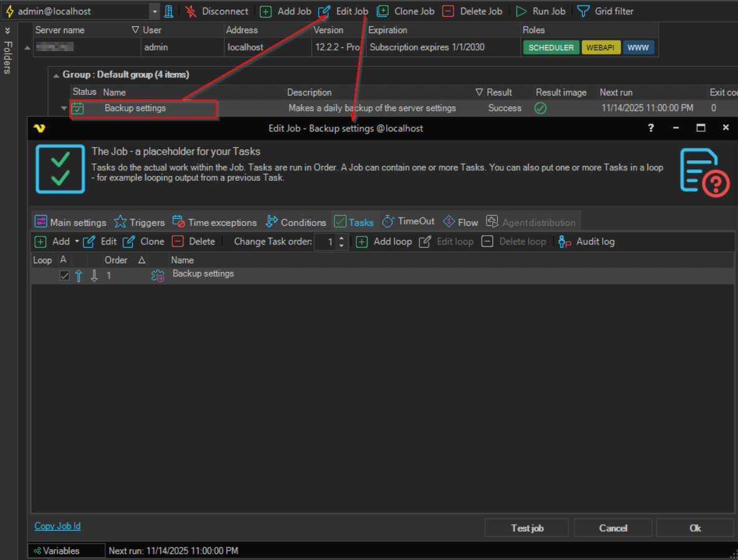Click the Disconnect icon in top toolbar
Screen dimensions: 738x560
[x=191, y=11]
